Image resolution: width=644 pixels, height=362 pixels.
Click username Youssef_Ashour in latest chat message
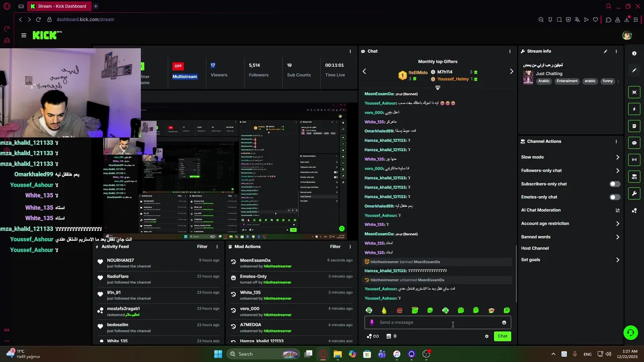pyautogui.click(x=380, y=299)
